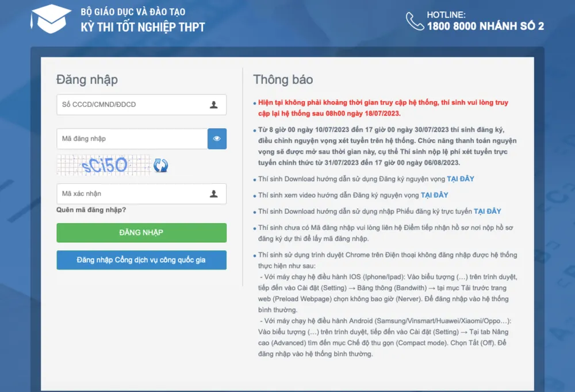Click into the Mã đăng nhập field
Viewport: 575px width, 392px height.
tap(132, 139)
